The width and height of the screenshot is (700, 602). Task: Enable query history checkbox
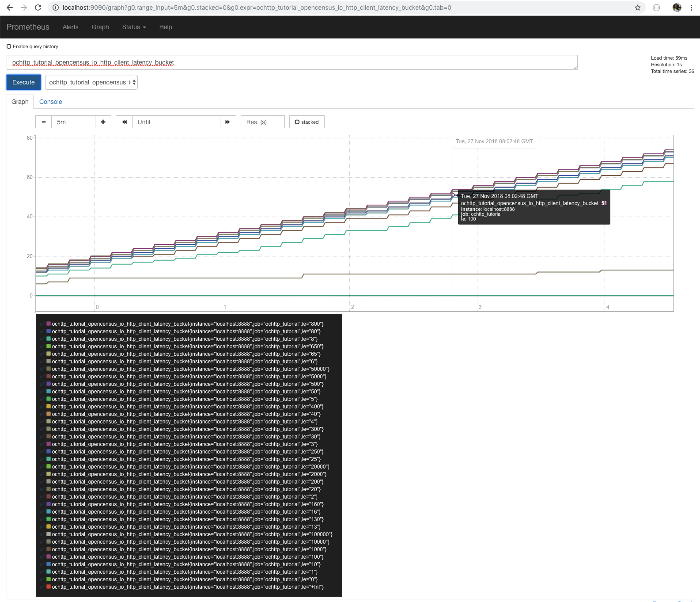(9, 46)
